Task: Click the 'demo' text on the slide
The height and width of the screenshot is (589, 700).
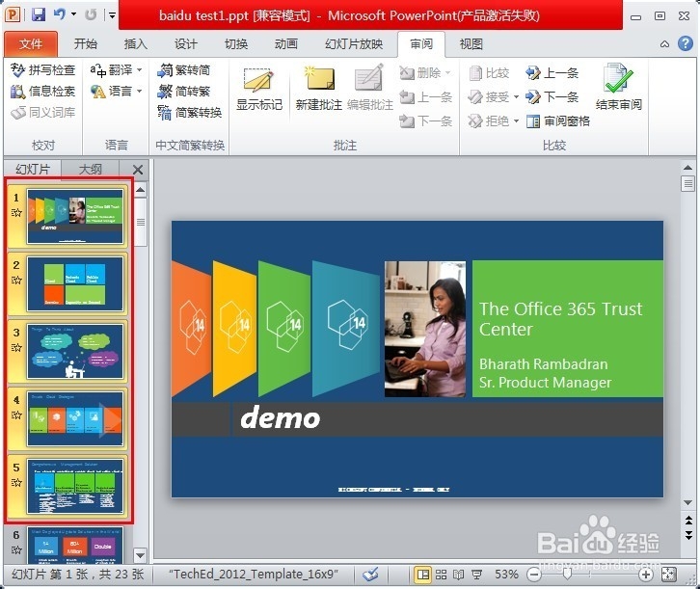Action: tap(281, 418)
